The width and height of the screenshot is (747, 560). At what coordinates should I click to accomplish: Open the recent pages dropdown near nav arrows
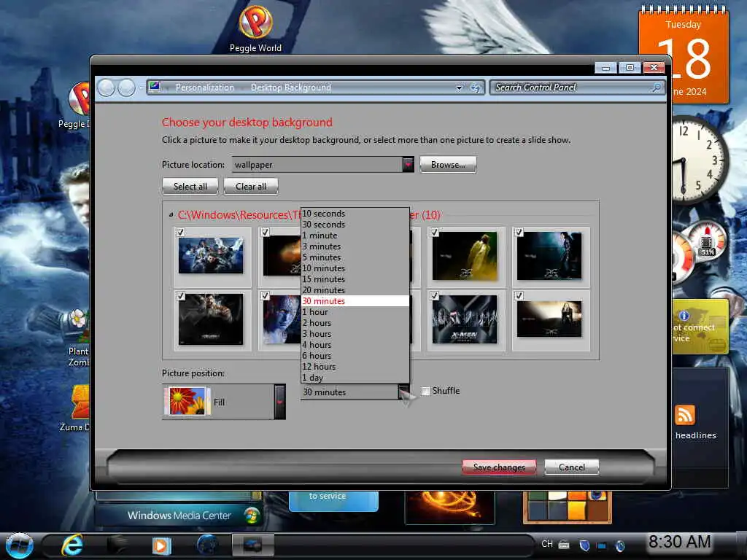(x=141, y=87)
